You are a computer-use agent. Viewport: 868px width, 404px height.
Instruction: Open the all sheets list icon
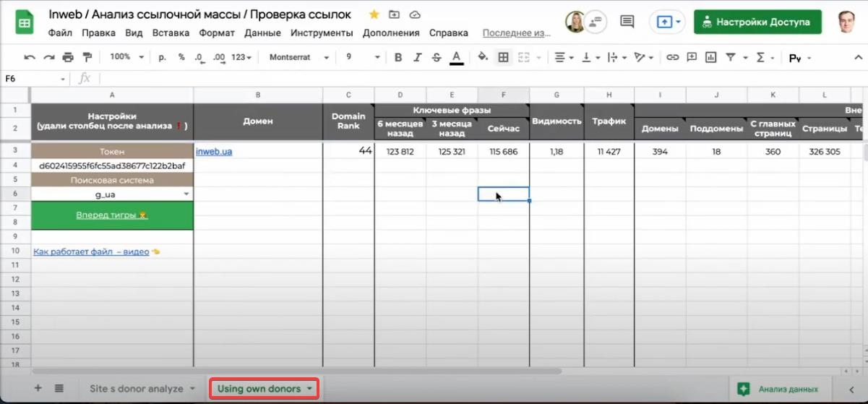pyautogui.click(x=59, y=388)
